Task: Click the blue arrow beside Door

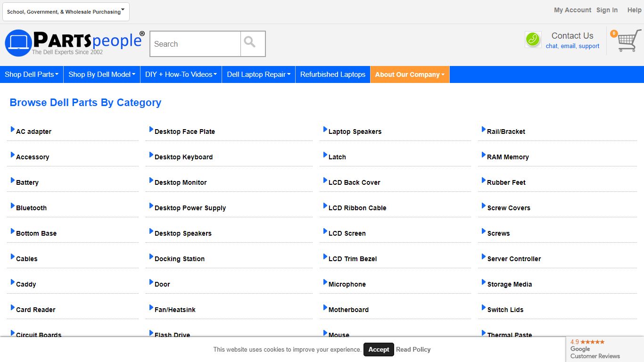Action: coord(151,282)
